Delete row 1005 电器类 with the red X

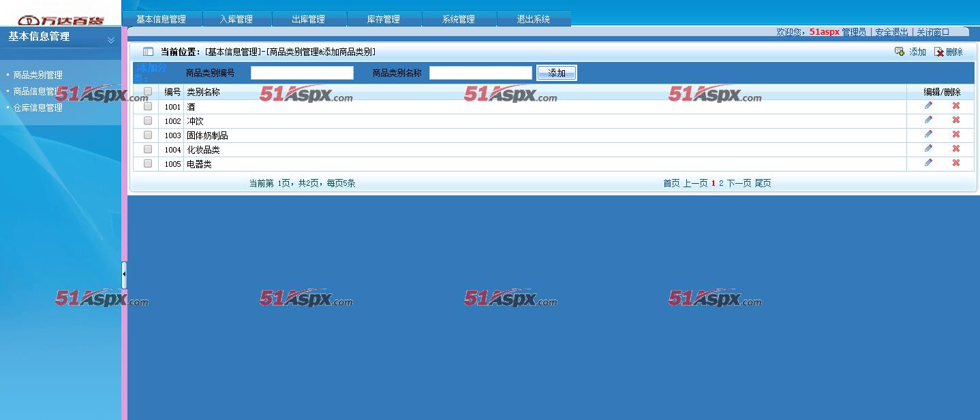[x=956, y=163]
